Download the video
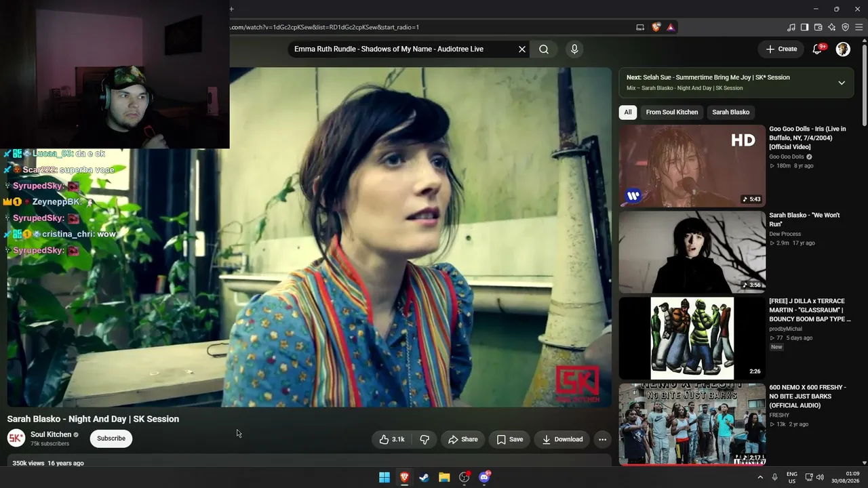Image resolution: width=868 pixels, height=488 pixels. 562,439
